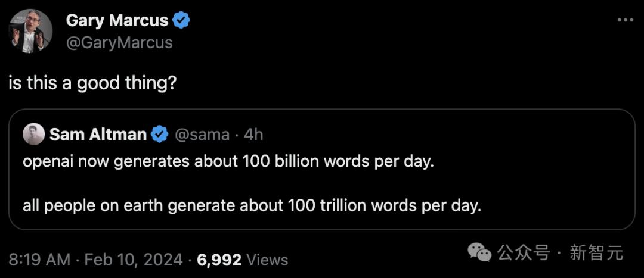644x278 pixels.
Task: Select the text "is this a good thing?"
Action: click(92, 83)
